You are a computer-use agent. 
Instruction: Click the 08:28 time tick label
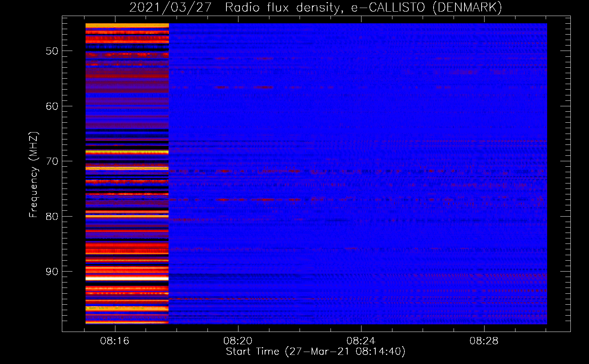pyautogui.click(x=484, y=341)
